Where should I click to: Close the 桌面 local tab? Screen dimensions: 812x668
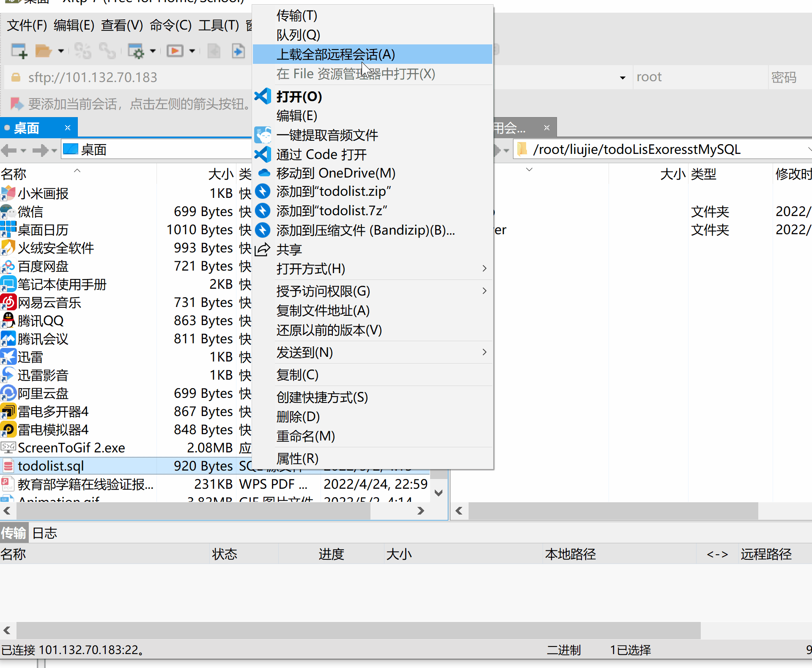[x=67, y=128]
